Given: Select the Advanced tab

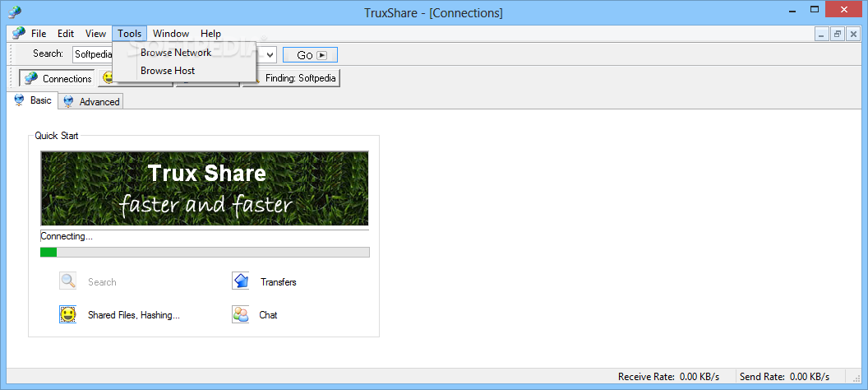Looking at the screenshot, I should (90, 101).
